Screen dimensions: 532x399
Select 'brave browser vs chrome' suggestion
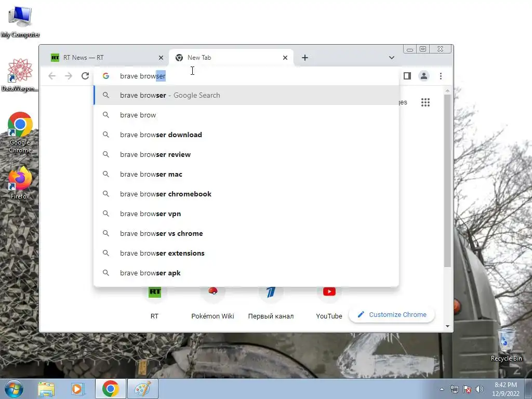(x=246, y=233)
